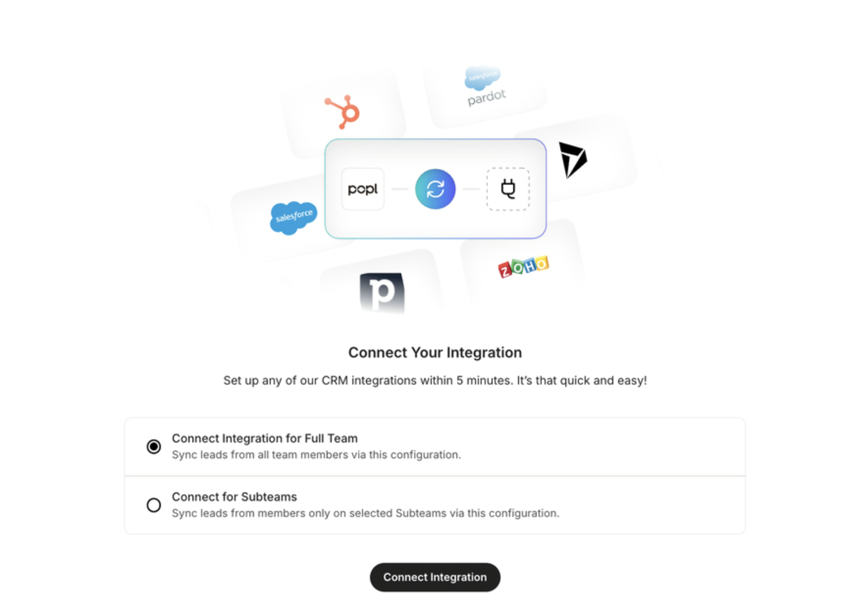The height and width of the screenshot is (616, 852).
Task: Select the Connect for Subteams radio button
Action: (154, 505)
